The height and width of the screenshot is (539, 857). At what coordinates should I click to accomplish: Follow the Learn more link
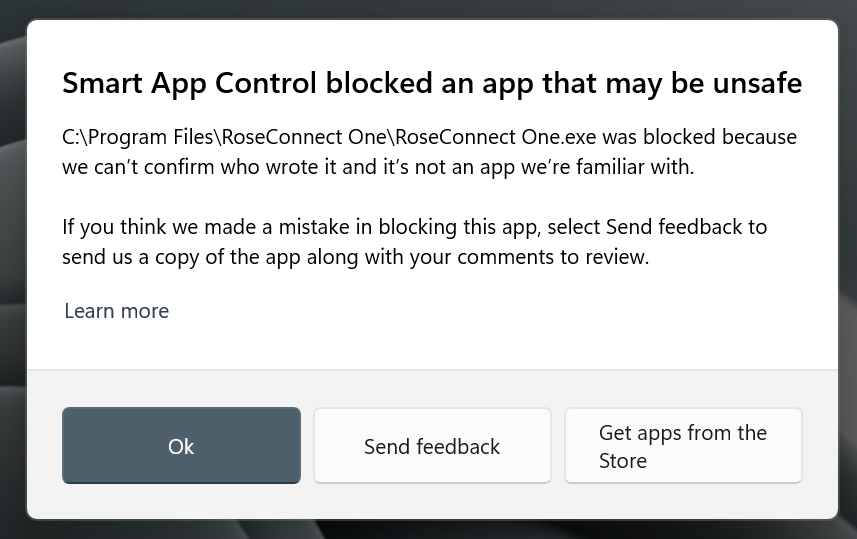tap(116, 311)
